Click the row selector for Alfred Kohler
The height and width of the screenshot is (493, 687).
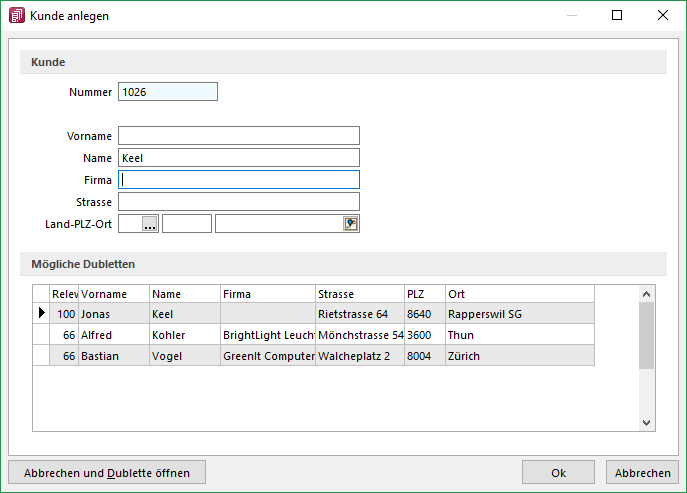41,335
